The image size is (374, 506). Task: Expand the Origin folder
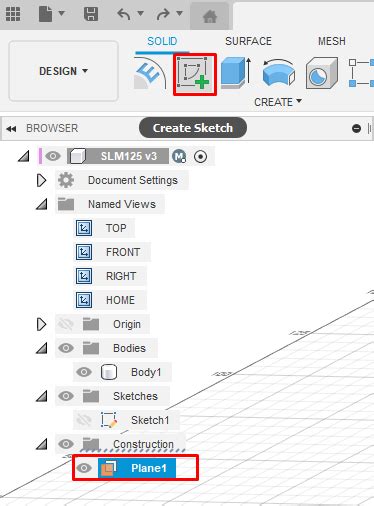(x=41, y=324)
